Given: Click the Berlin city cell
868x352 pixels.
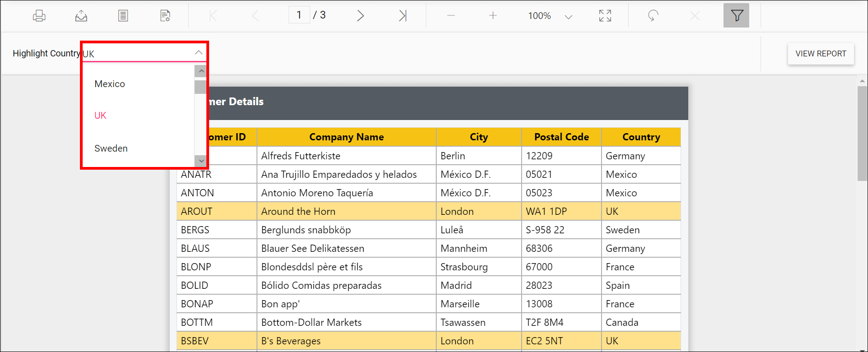Looking at the screenshot, I should [479, 156].
